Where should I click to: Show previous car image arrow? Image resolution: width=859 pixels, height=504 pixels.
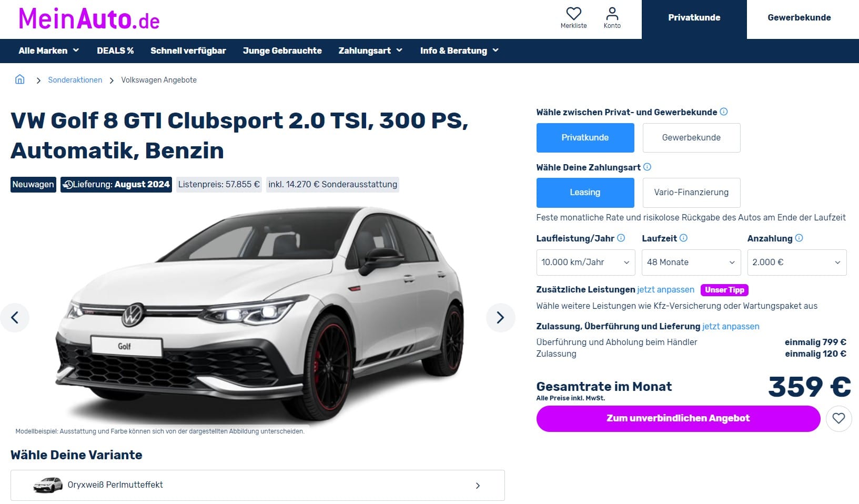[x=15, y=317]
